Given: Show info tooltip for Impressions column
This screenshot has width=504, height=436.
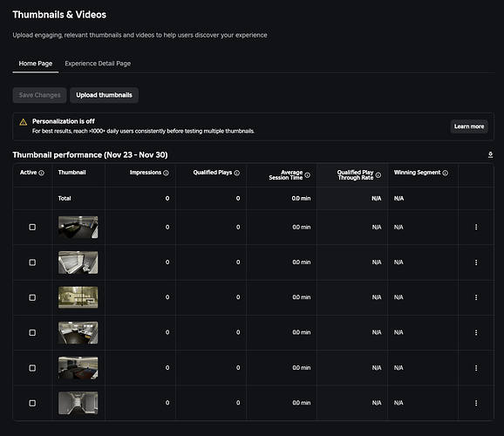Looking at the screenshot, I should (166, 173).
